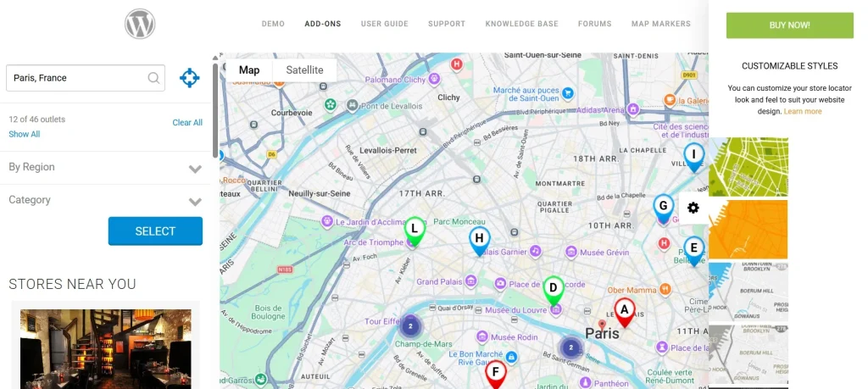Choose the orange map style swatch

point(748,230)
